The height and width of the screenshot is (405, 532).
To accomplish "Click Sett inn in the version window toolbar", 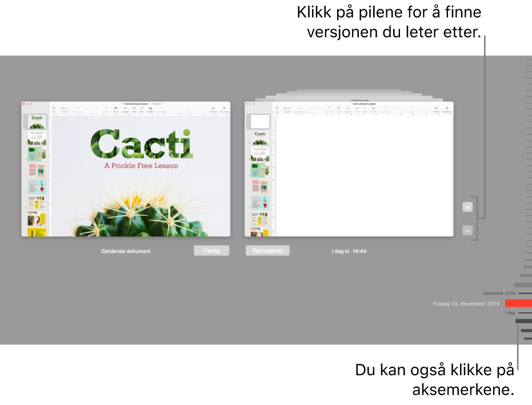I will [330, 109].
